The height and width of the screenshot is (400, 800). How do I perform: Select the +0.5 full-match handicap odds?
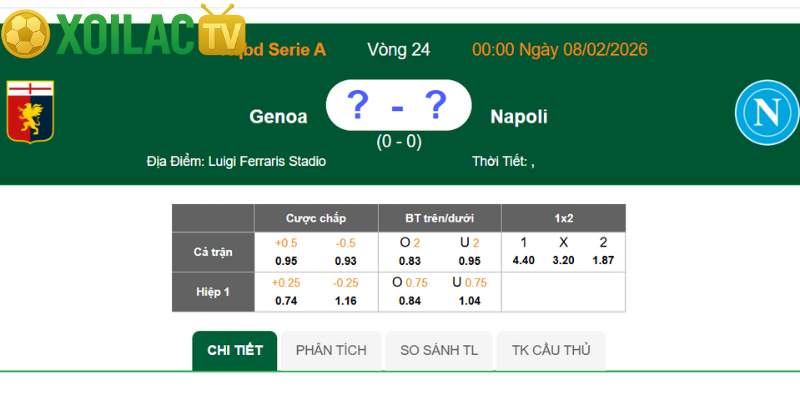(286, 252)
